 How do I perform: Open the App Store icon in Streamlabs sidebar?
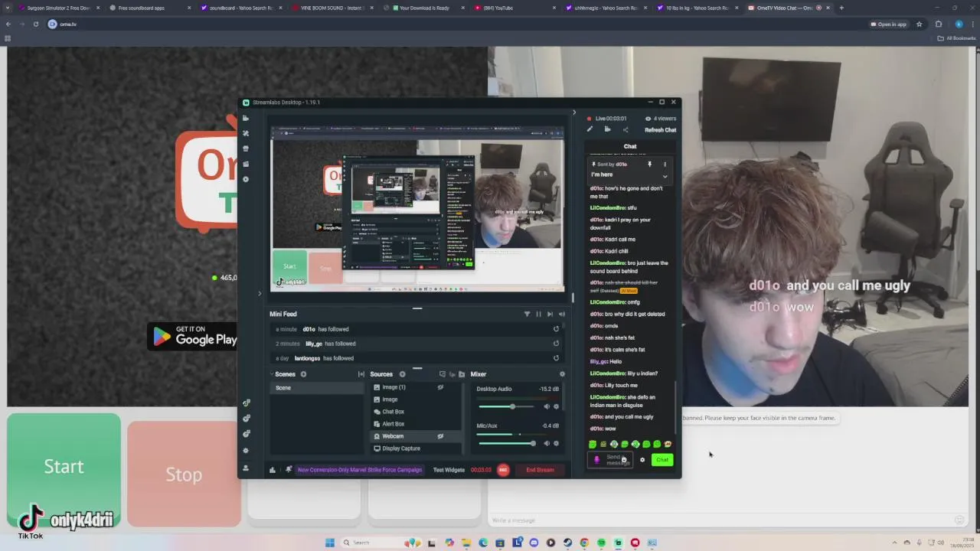pos(246,148)
